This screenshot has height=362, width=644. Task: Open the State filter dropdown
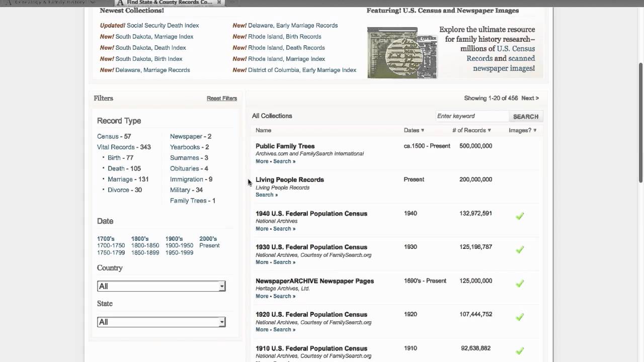tap(161, 322)
